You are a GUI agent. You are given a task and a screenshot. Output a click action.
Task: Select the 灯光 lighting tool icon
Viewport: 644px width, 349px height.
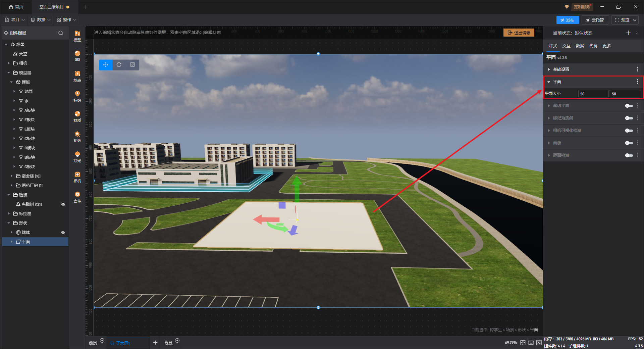pos(77,156)
